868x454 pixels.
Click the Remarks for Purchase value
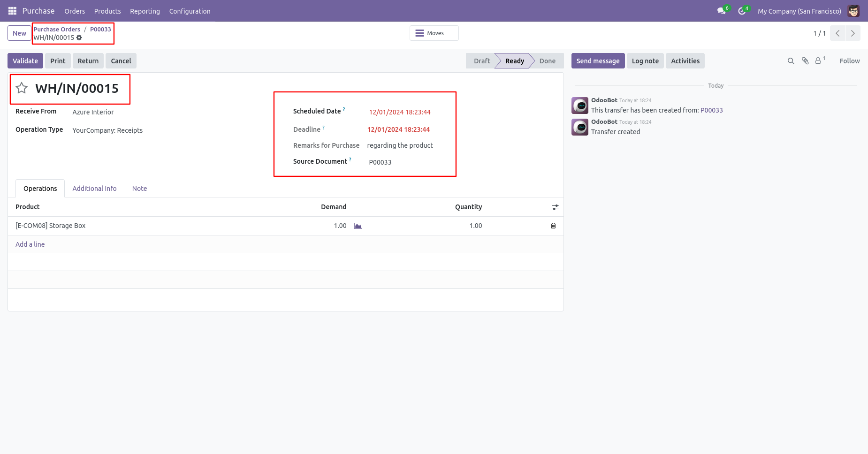point(400,145)
